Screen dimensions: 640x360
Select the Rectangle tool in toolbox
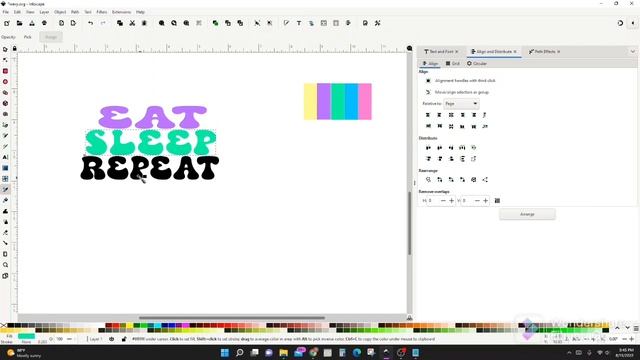point(5,71)
